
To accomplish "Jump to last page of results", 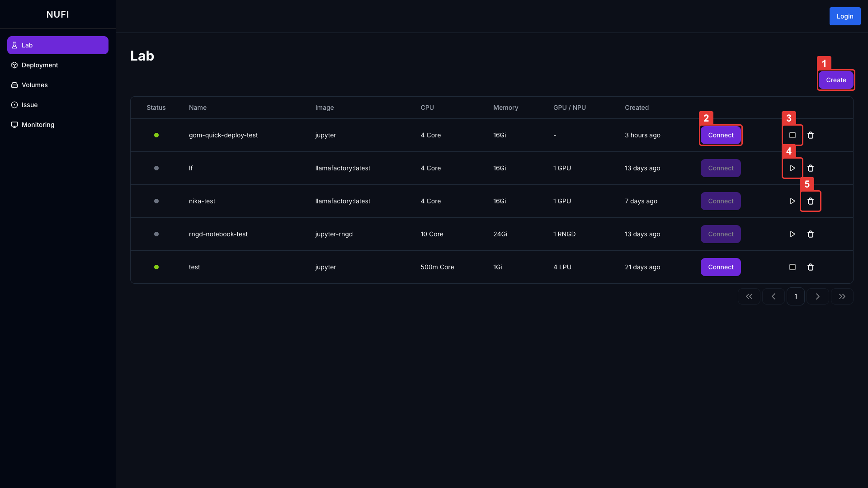I will [842, 296].
